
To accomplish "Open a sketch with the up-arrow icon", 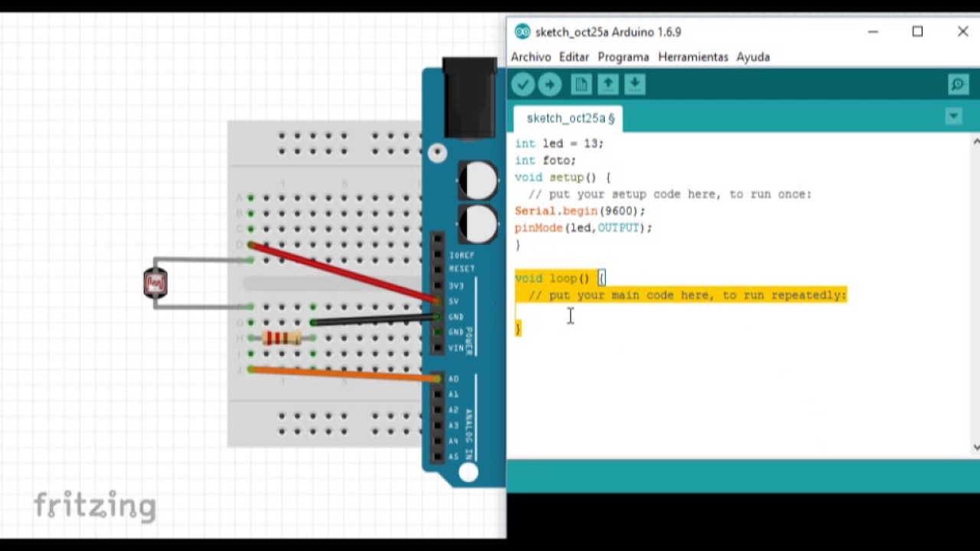I will [608, 84].
